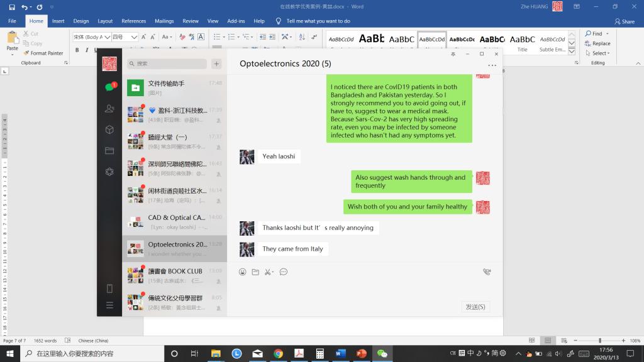Open chat history bubble icon
The image size is (644, 362).
(x=284, y=272)
